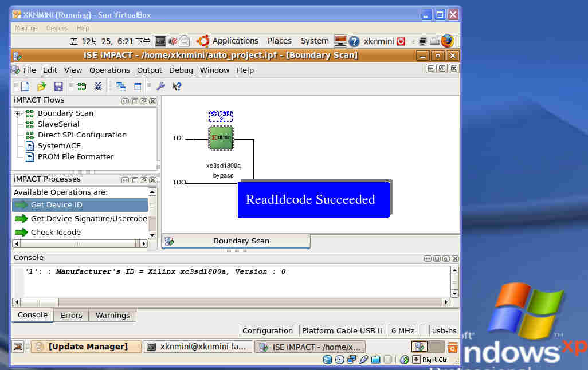Click the VirtualBox hard disk status icon
Screen dimensions: 588x370
[x=327, y=360]
